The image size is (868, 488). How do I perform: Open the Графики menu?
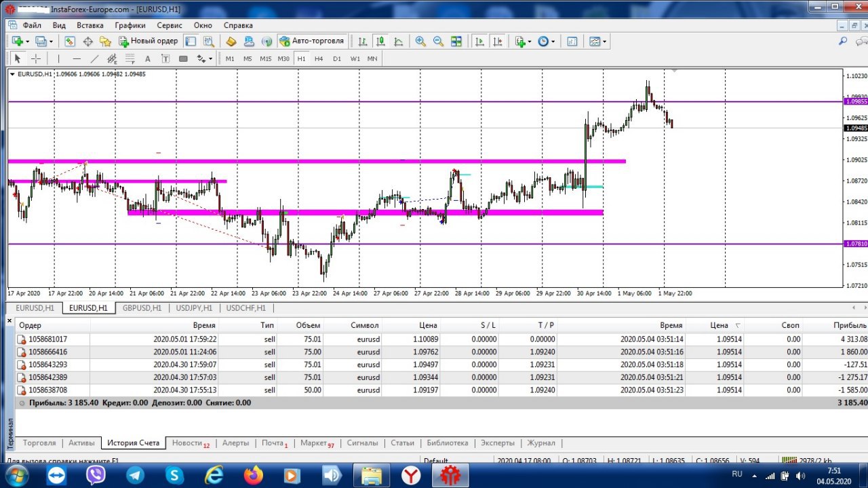coord(130,25)
